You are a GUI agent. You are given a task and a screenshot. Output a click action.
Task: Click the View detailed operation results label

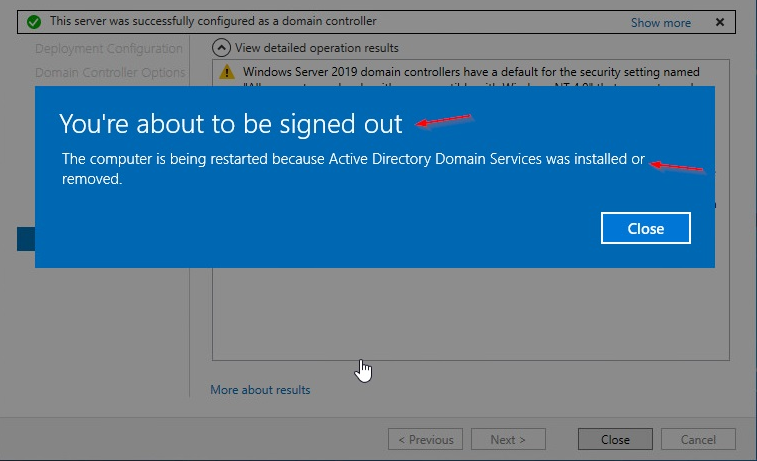pos(317,48)
